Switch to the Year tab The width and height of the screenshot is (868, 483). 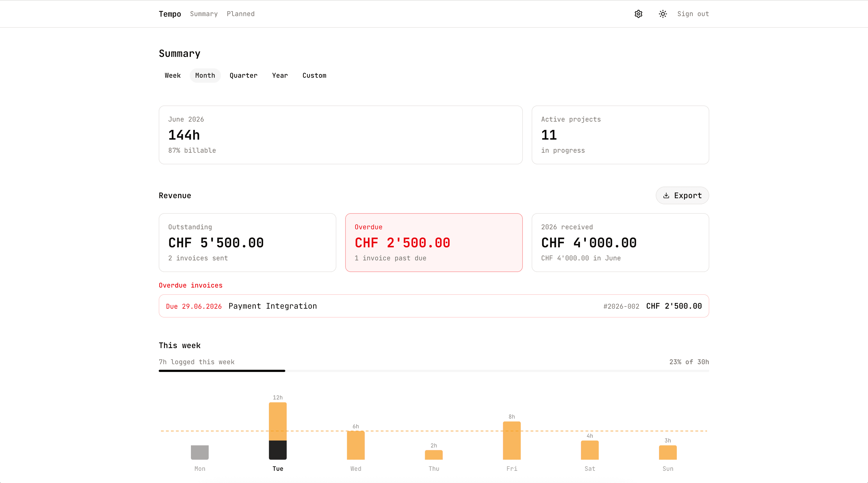pyautogui.click(x=280, y=76)
